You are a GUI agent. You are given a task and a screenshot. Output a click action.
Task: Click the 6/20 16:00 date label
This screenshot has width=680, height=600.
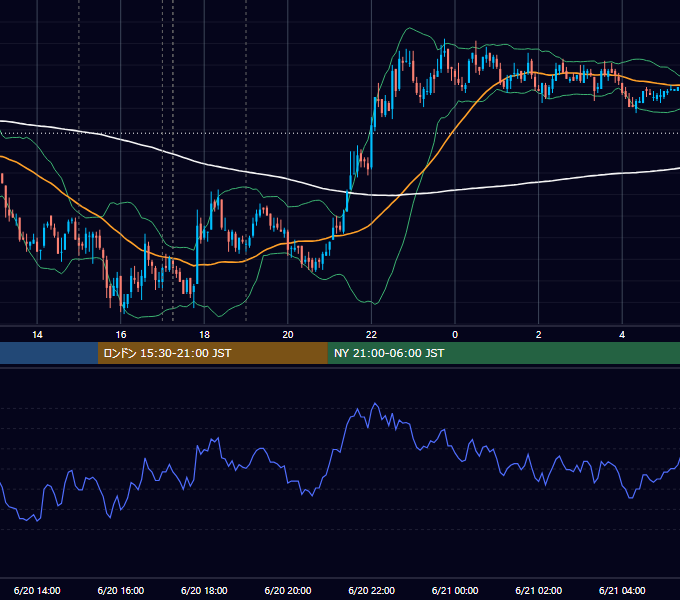click(121, 590)
